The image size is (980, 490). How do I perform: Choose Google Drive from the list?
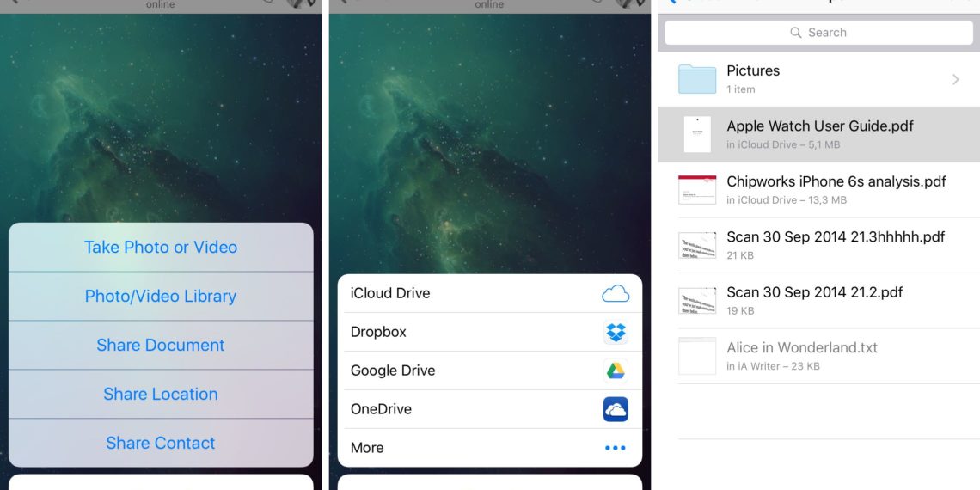[x=489, y=371]
